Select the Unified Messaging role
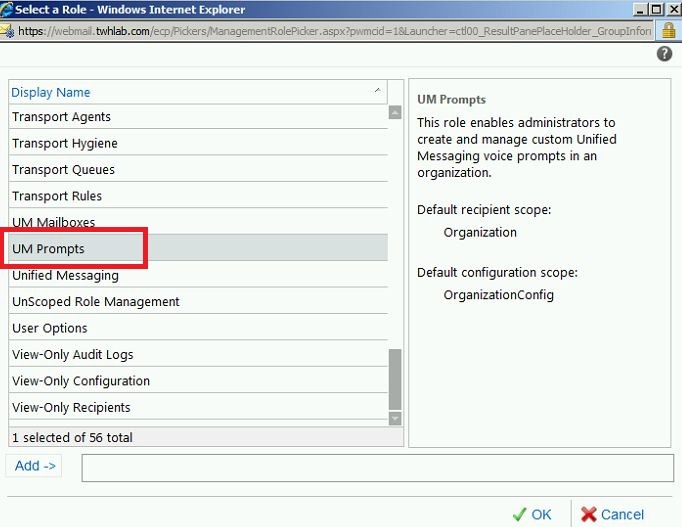Screen dimensions: 682x527 tap(198, 275)
